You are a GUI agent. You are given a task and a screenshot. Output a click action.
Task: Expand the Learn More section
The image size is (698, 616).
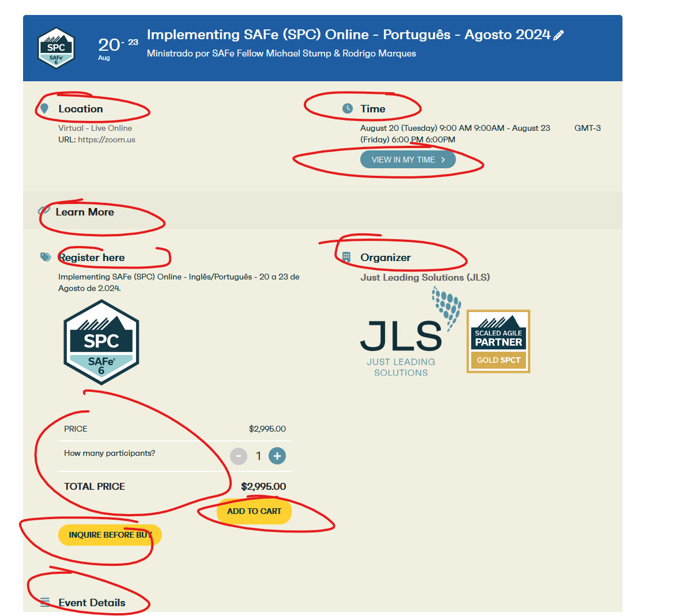coord(85,212)
